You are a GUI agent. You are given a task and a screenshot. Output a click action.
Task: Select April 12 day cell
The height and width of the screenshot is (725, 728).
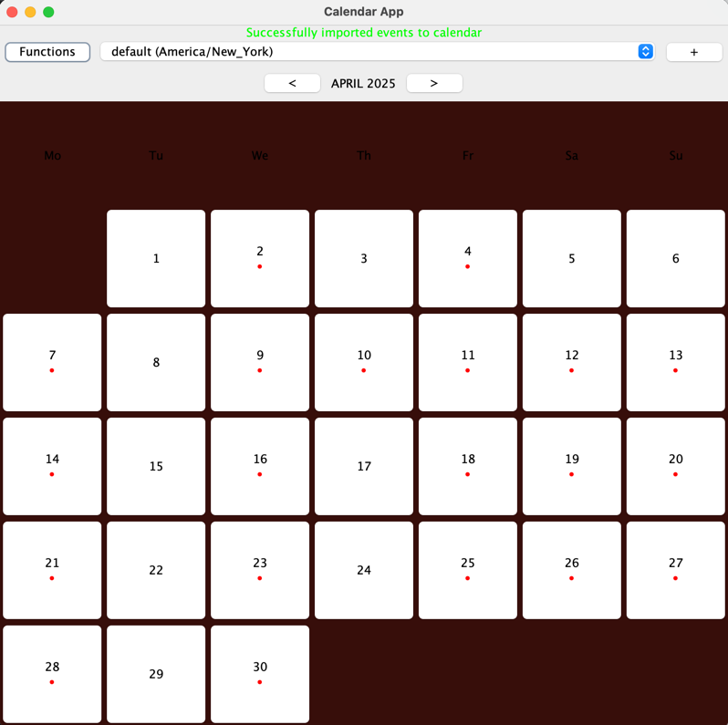tap(572, 363)
